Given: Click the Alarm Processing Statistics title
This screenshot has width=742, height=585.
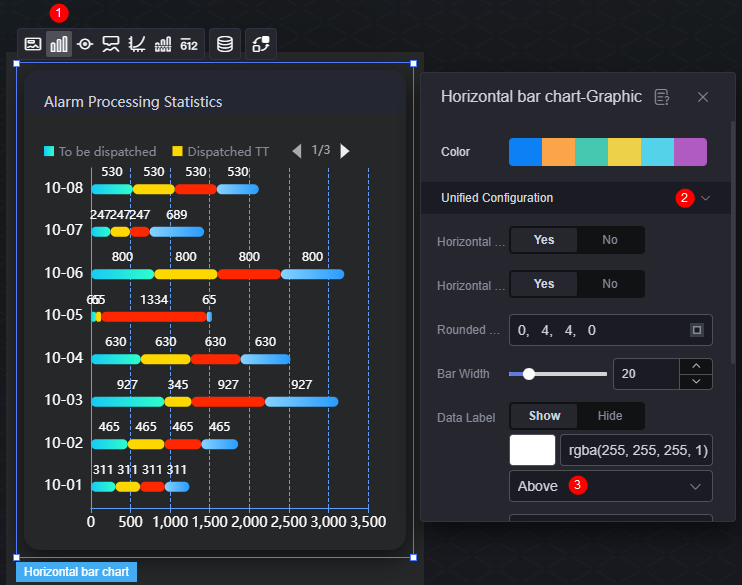Looking at the screenshot, I should pos(133,102).
